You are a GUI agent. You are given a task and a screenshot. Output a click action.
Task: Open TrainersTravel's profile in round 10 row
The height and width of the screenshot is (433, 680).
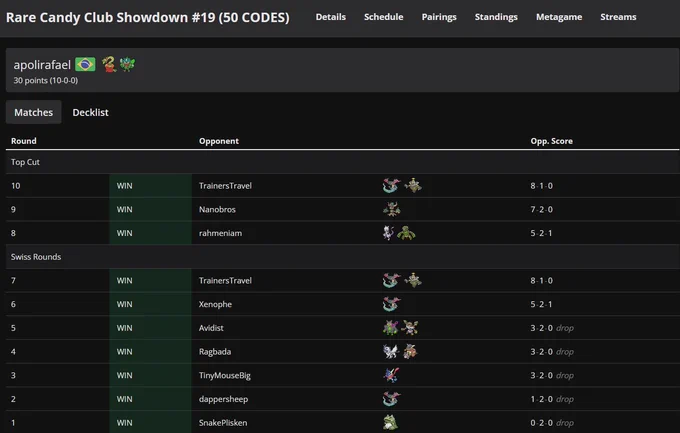click(x=225, y=186)
